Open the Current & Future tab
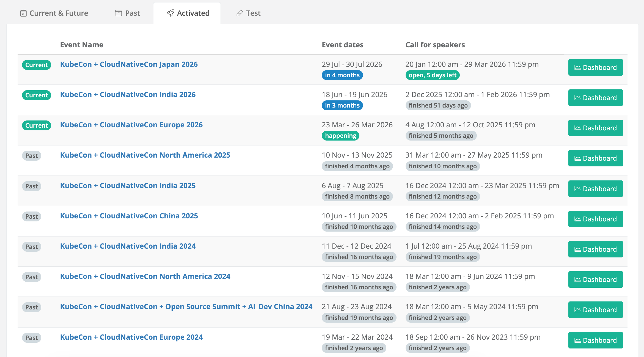644x357 pixels. [59, 13]
